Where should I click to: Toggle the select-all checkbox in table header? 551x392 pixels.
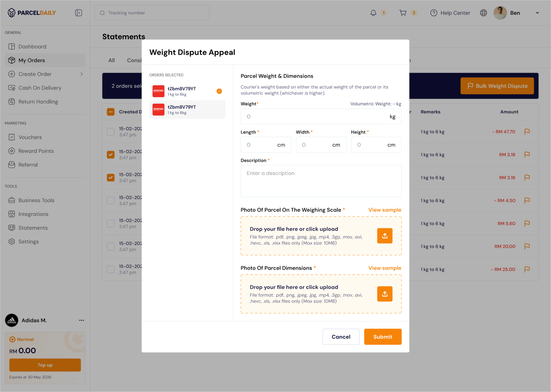tap(111, 112)
